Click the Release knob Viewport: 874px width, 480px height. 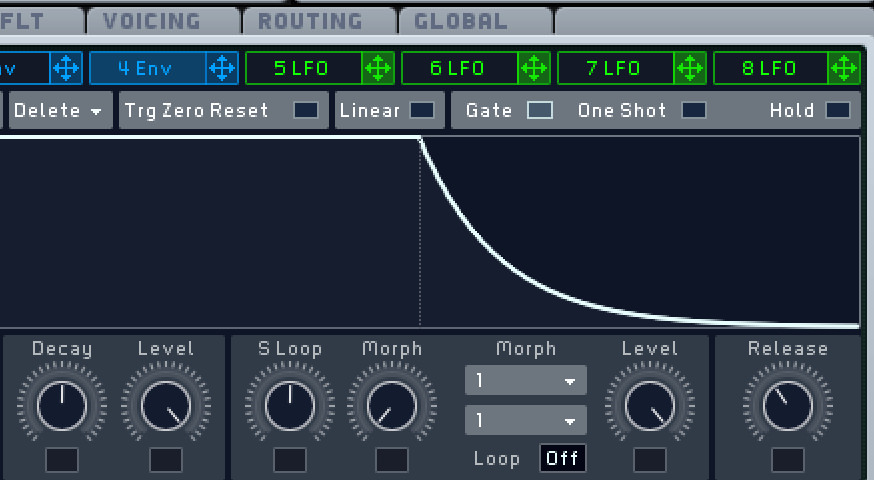788,406
